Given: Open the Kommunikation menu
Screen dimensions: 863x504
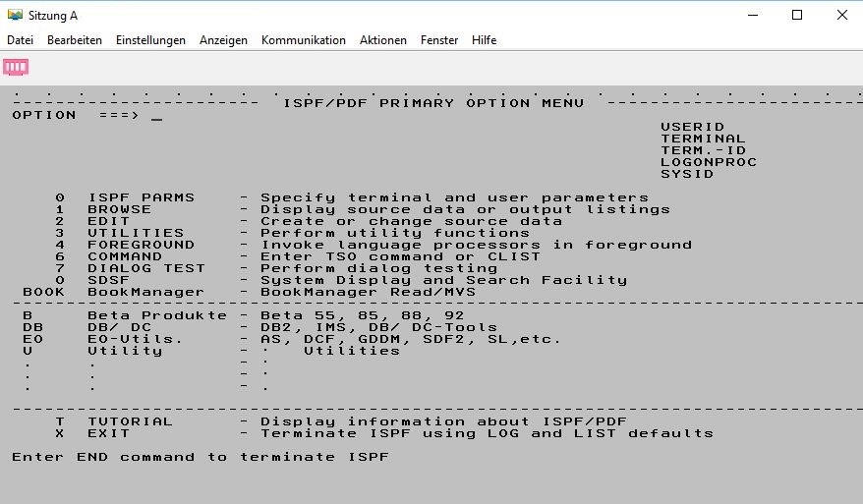Looking at the screenshot, I should tap(304, 40).
